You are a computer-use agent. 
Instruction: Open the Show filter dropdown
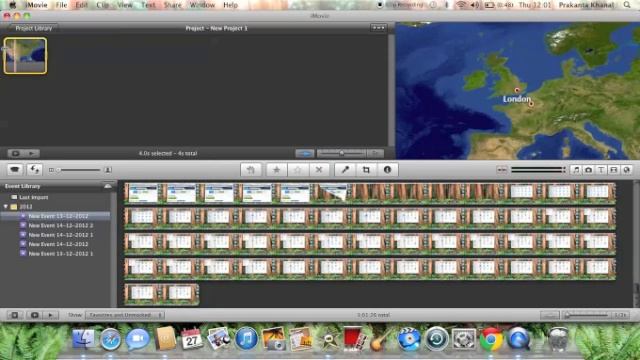click(x=125, y=315)
